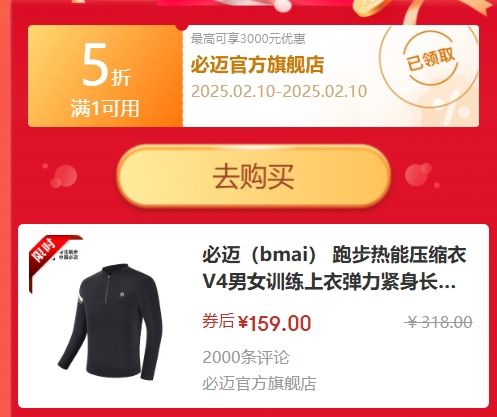
Task: View the 2000条评论 reviews link
Action: [x=246, y=357]
